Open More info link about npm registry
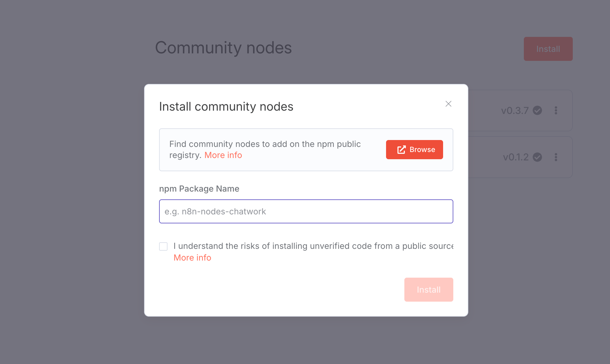This screenshot has height=364, width=610. point(223,155)
